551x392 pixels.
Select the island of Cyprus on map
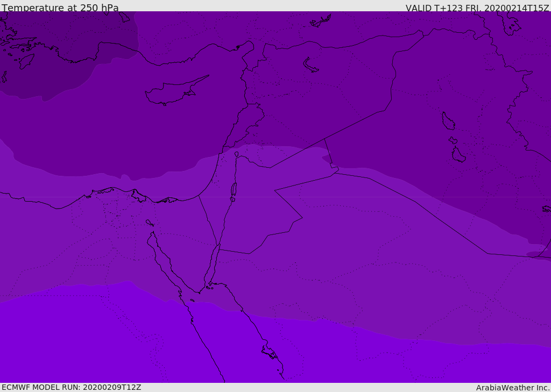[x=171, y=92]
